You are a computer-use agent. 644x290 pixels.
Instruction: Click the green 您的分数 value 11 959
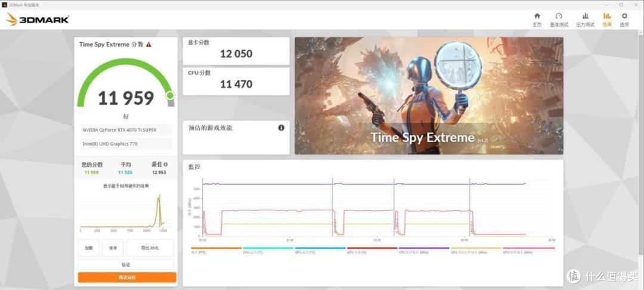point(92,172)
